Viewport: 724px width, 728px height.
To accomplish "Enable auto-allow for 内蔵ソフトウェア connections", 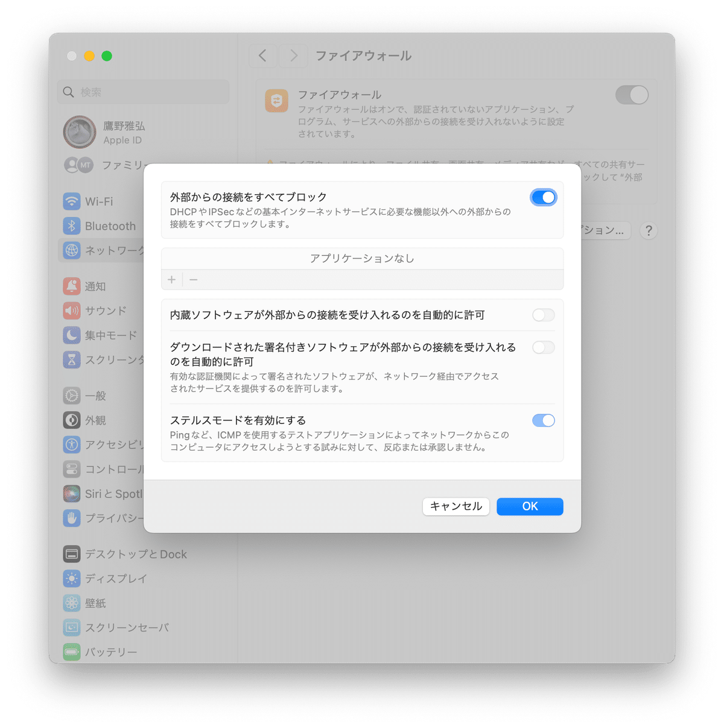I will [x=542, y=315].
